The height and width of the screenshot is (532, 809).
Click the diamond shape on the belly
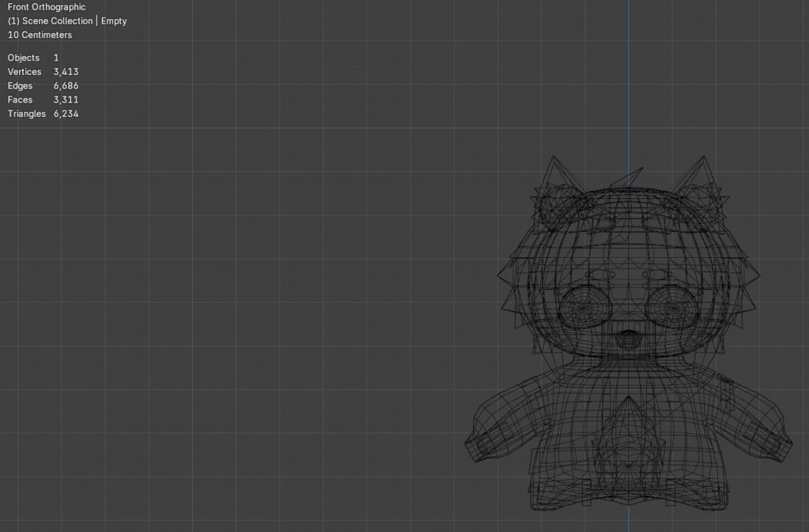(x=627, y=438)
